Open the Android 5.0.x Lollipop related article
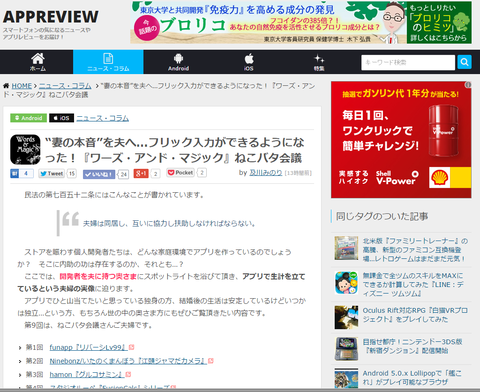The image size is (480, 392). (x=412, y=377)
